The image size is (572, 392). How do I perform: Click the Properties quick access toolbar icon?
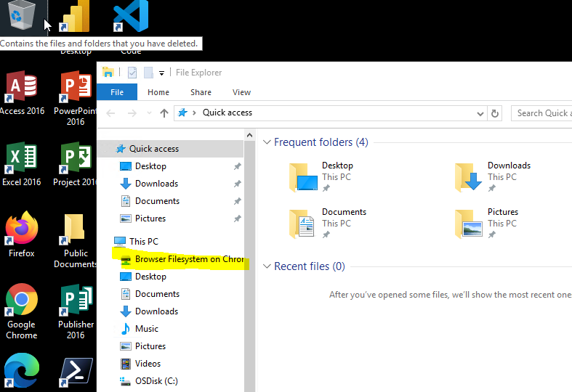coord(132,73)
